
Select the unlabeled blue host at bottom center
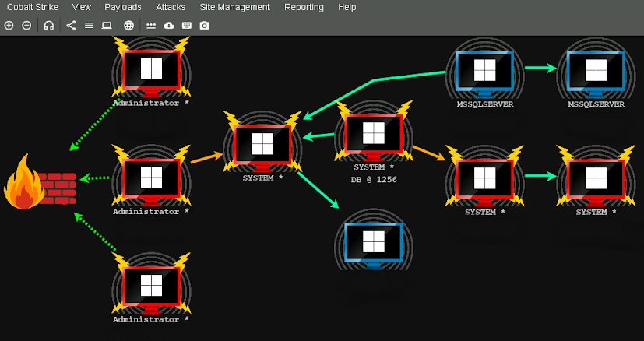coord(374,243)
